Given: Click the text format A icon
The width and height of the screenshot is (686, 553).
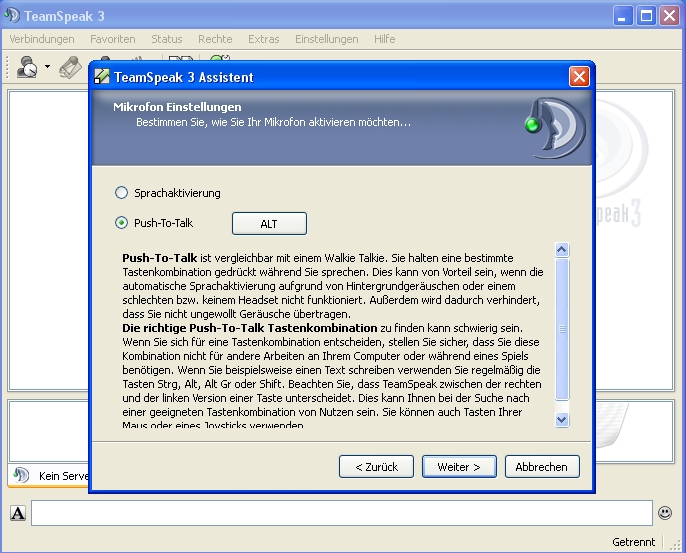Looking at the screenshot, I should (x=18, y=513).
